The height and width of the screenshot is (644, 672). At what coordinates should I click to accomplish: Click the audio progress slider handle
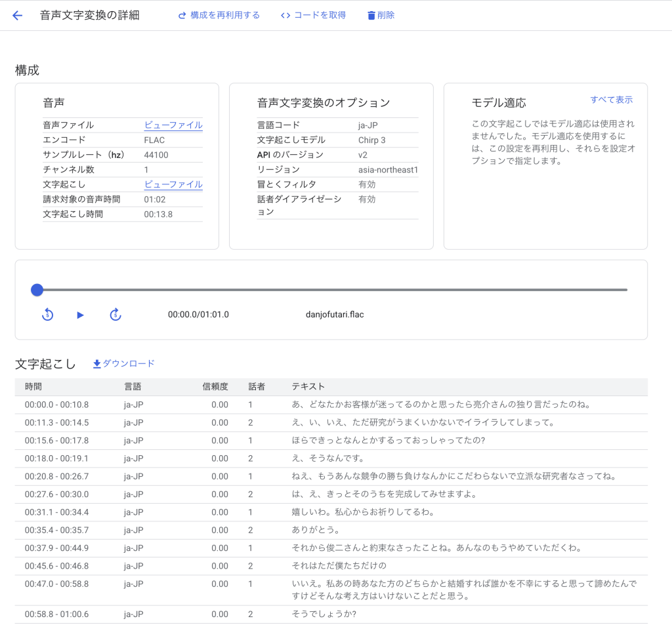[37, 290]
